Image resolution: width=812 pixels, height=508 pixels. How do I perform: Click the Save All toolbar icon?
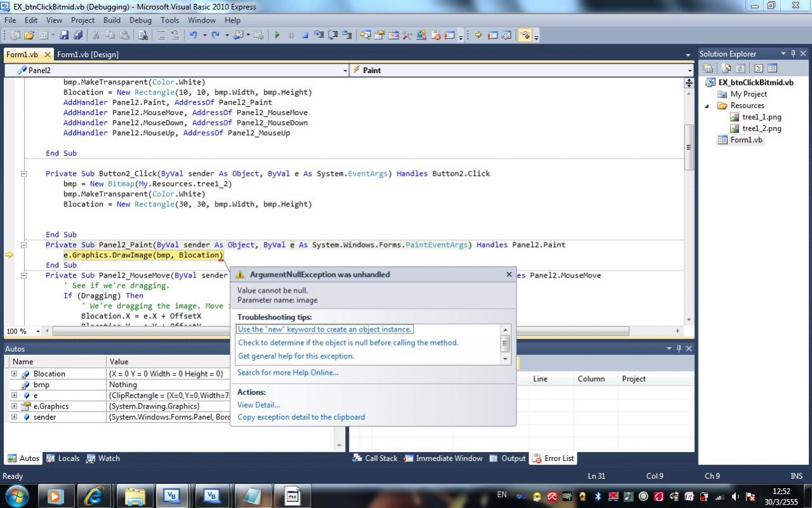click(77, 36)
